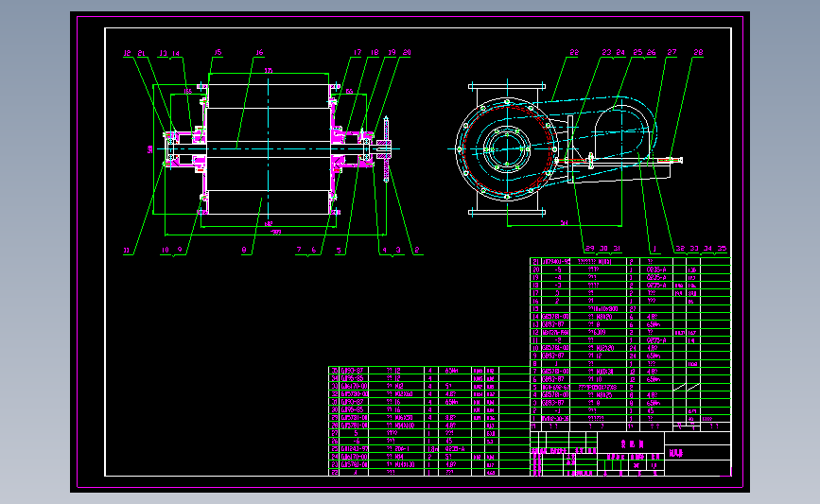Pick balloon label 8 below the roller view
The width and height of the screenshot is (820, 504).
tap(244, 250)
